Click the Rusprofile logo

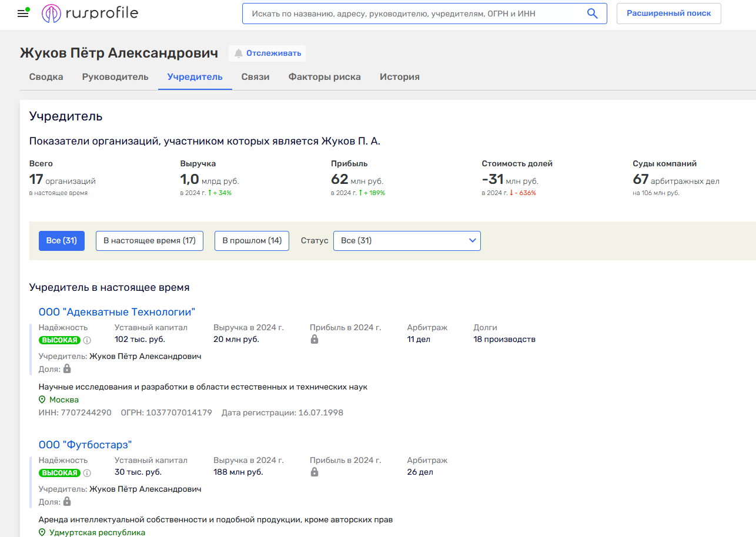90,14
